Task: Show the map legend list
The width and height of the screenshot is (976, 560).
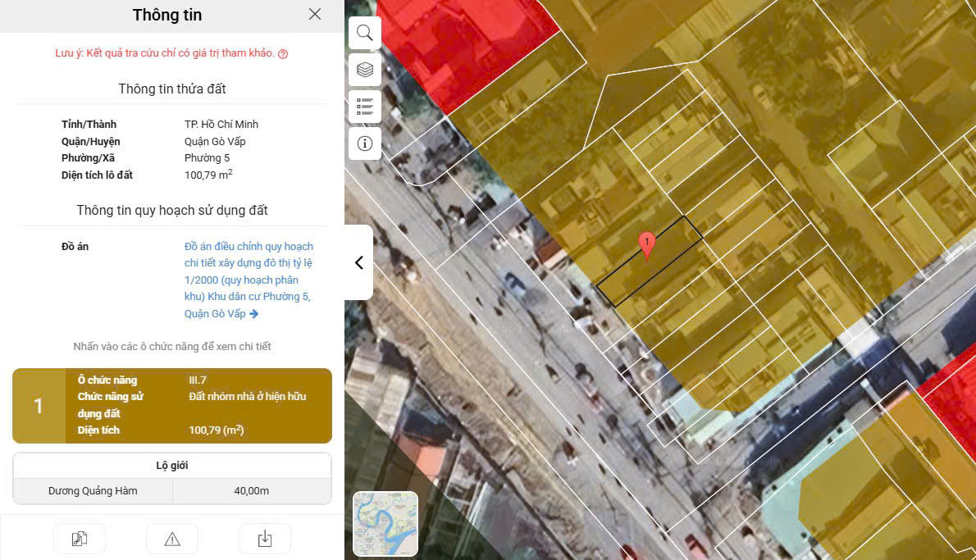Action: click(x=364, y=107)
